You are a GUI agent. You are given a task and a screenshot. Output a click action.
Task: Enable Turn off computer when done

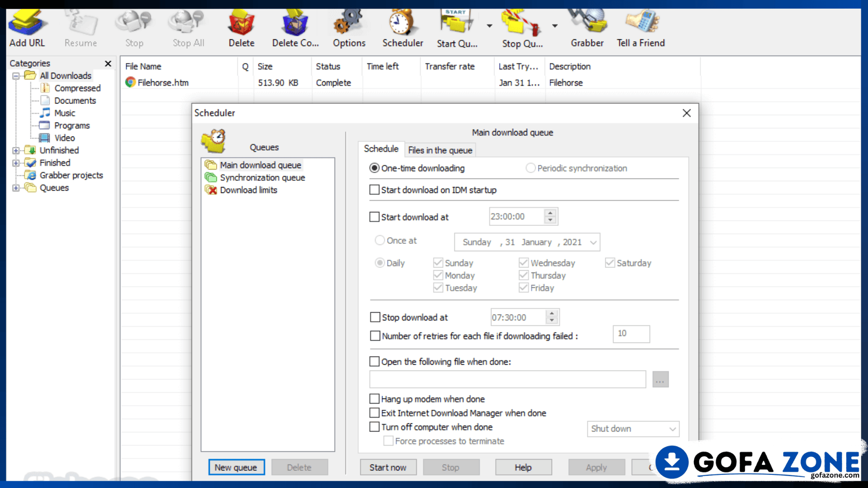(374, 427)
